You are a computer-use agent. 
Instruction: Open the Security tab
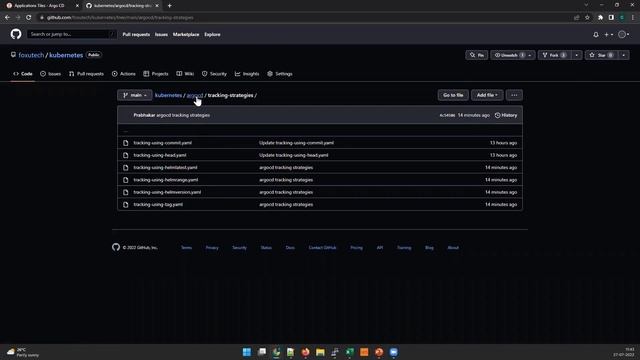[x=214, y=74]
